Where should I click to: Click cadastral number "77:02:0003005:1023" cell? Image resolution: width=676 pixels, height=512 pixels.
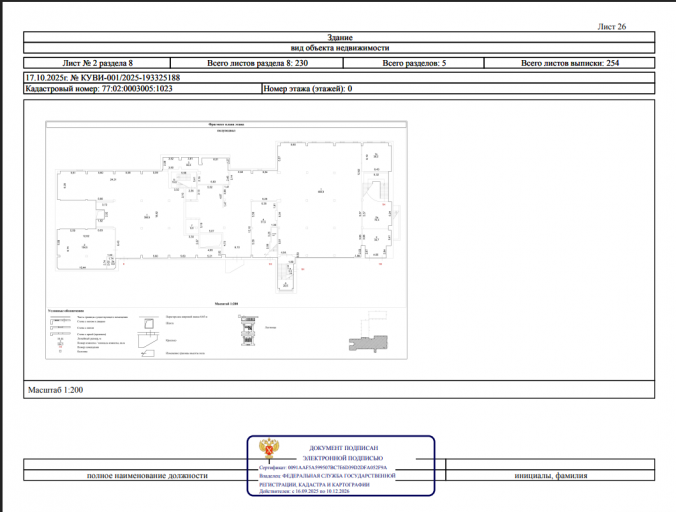point(143,88)
